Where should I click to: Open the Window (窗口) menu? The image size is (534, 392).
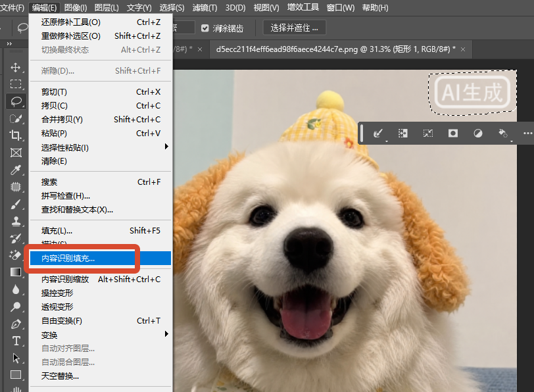tap(340, 7)
